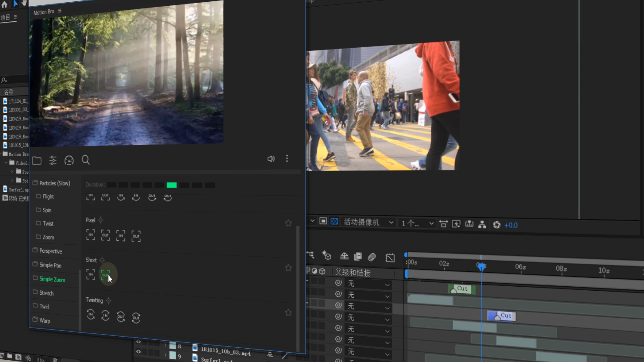Click reset exposure aperture icon

[496, 225]
